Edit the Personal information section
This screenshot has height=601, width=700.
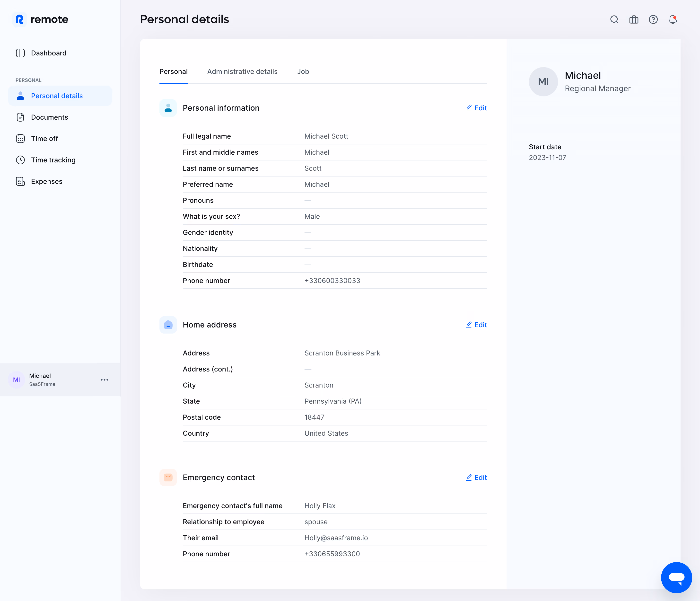click(476, 108)
